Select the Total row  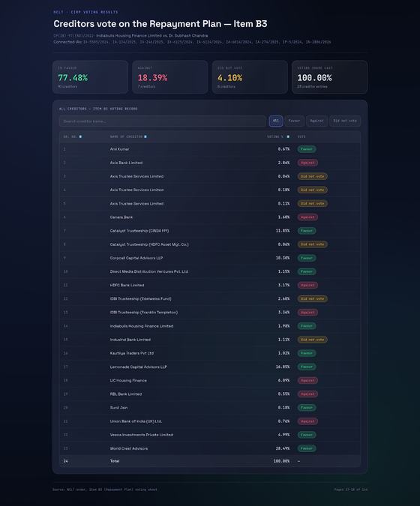point(210,461)
